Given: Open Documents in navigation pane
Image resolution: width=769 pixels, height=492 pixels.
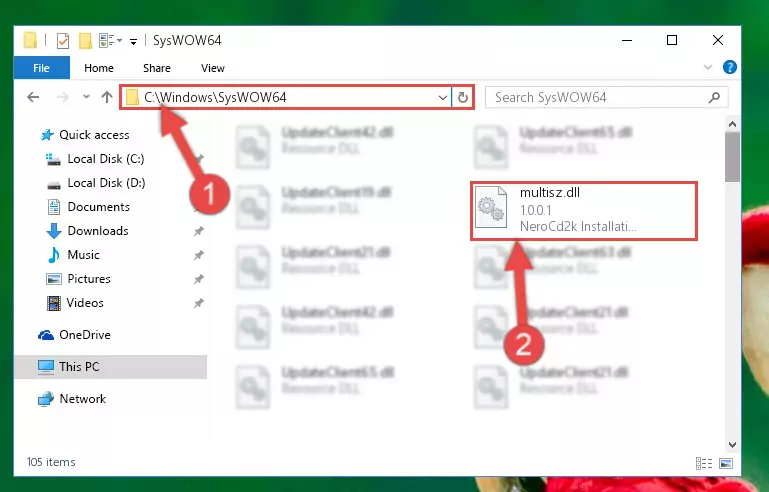Looking at the screenshot, I should [88, 207].
